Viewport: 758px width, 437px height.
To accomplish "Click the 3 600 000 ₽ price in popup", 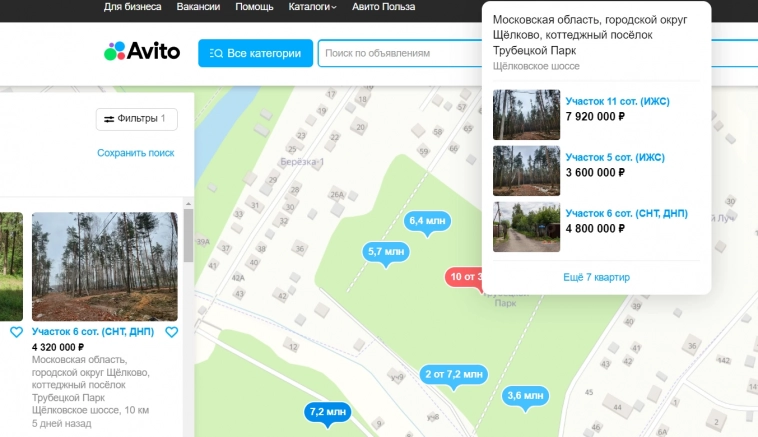I will point(595,173).
